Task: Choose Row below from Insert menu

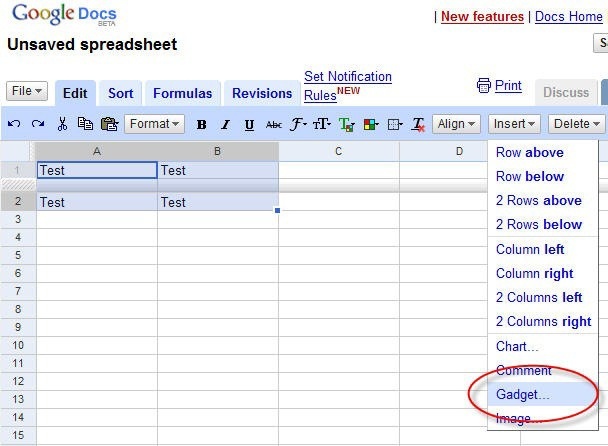Action: [542, 176]
